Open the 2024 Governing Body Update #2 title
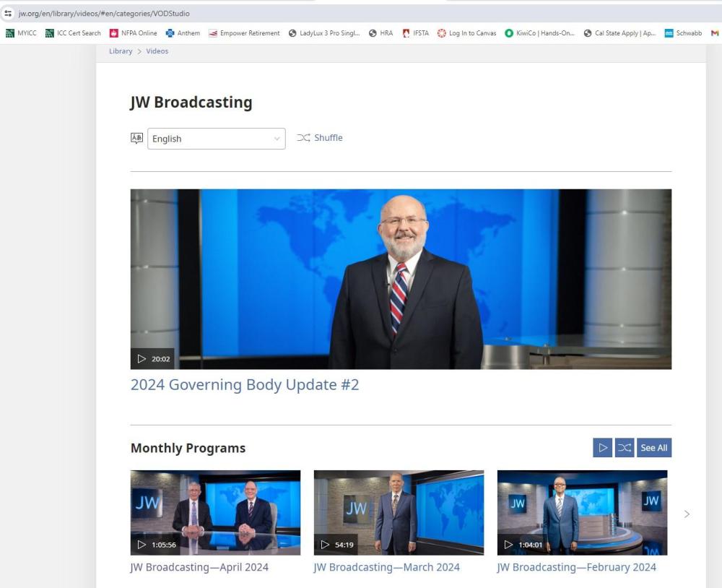This screenshot has width=722, height=588. click(x=245, y=385)
